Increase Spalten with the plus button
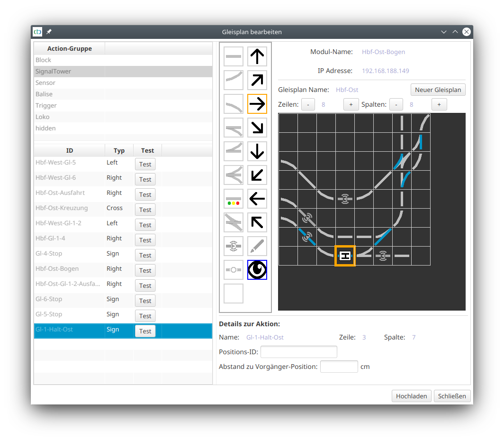The height and width of the screenshot is (441, 504). [x=439, y=104]
